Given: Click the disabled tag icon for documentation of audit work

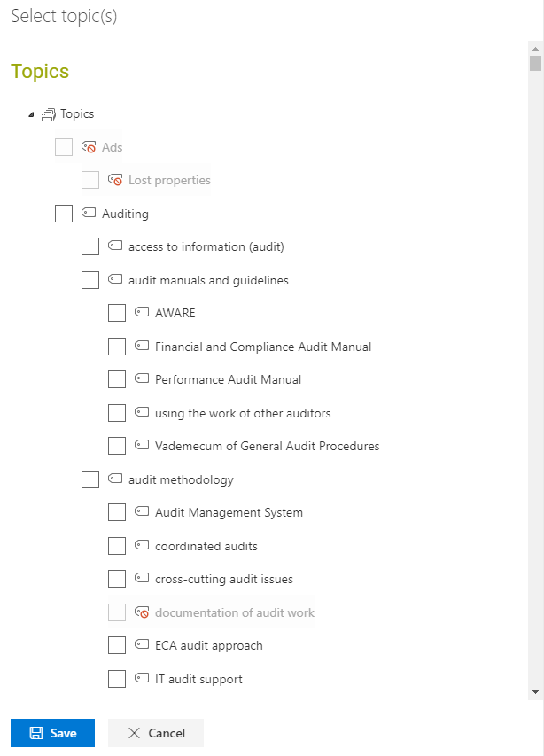Looking at the screenshot, I should point(141,612).
